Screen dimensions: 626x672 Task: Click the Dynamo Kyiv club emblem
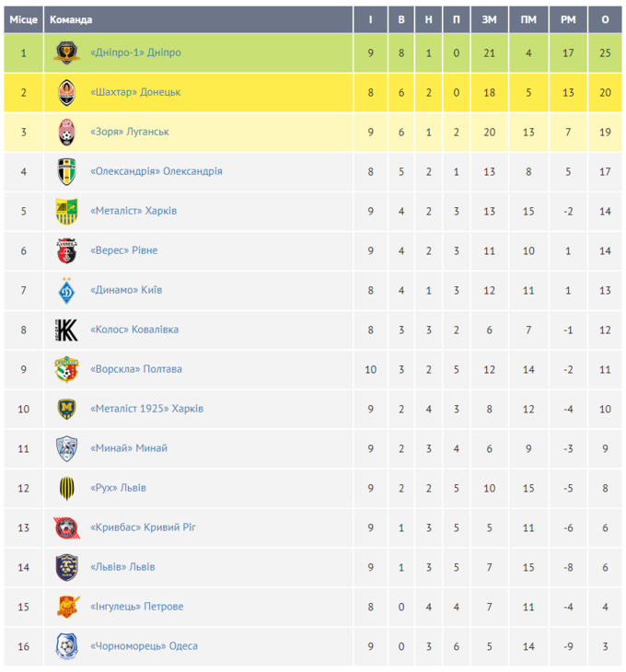pos(67,291)
